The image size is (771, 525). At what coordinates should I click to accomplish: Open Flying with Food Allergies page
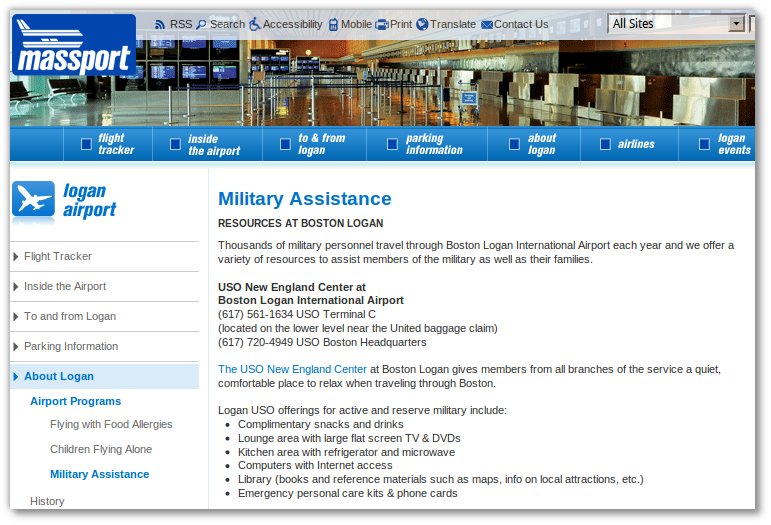click(111, 425)
